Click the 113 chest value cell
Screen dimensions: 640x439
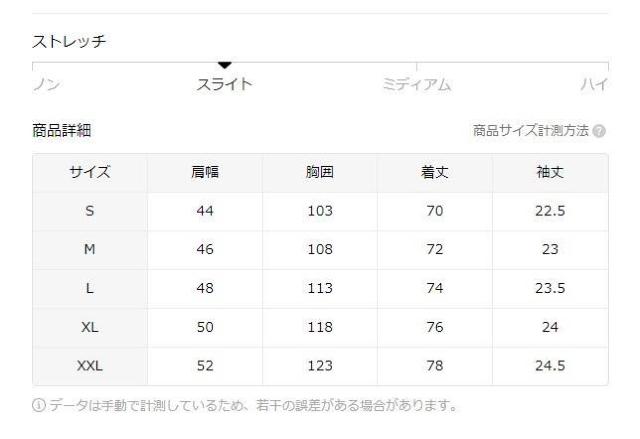(x=320, y=289)
